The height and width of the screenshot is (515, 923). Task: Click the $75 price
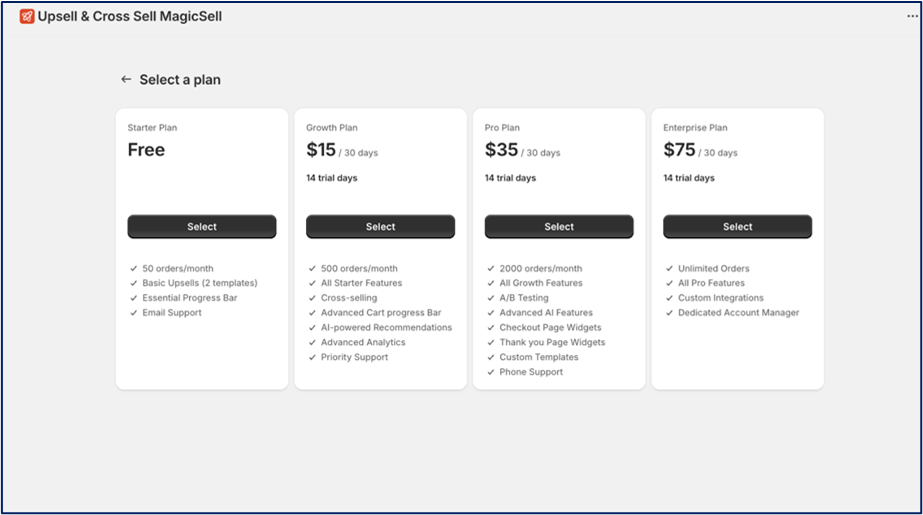point(679,150)
